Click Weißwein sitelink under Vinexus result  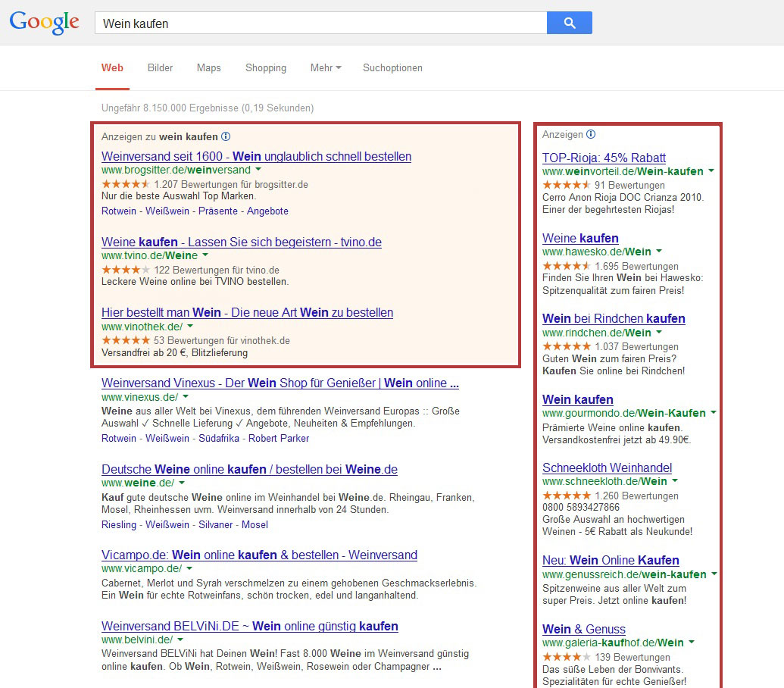coord(167,438)
